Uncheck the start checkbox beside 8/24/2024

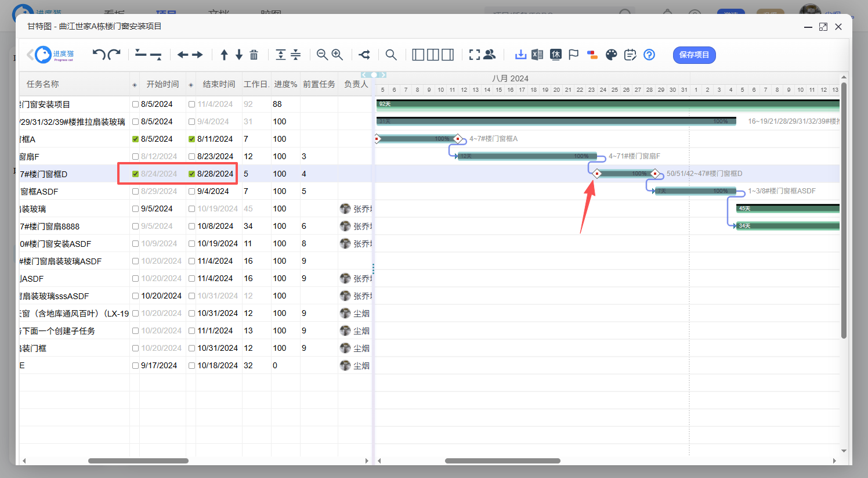135,174
